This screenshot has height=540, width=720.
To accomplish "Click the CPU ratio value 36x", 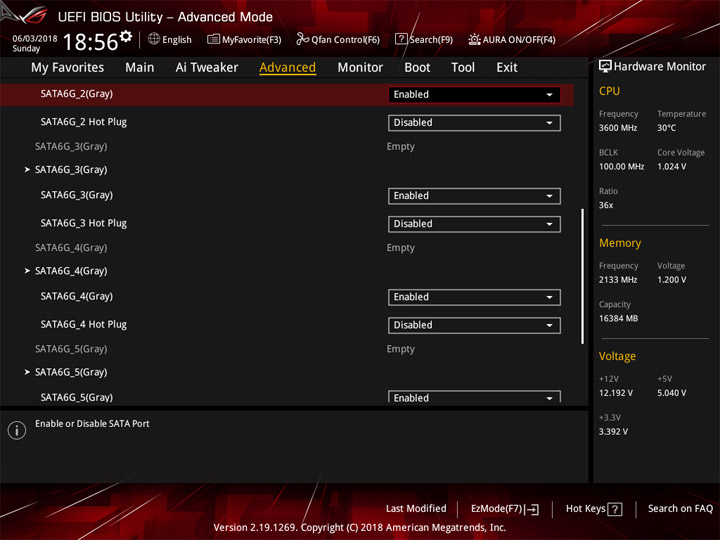I will tap(606, 205).
